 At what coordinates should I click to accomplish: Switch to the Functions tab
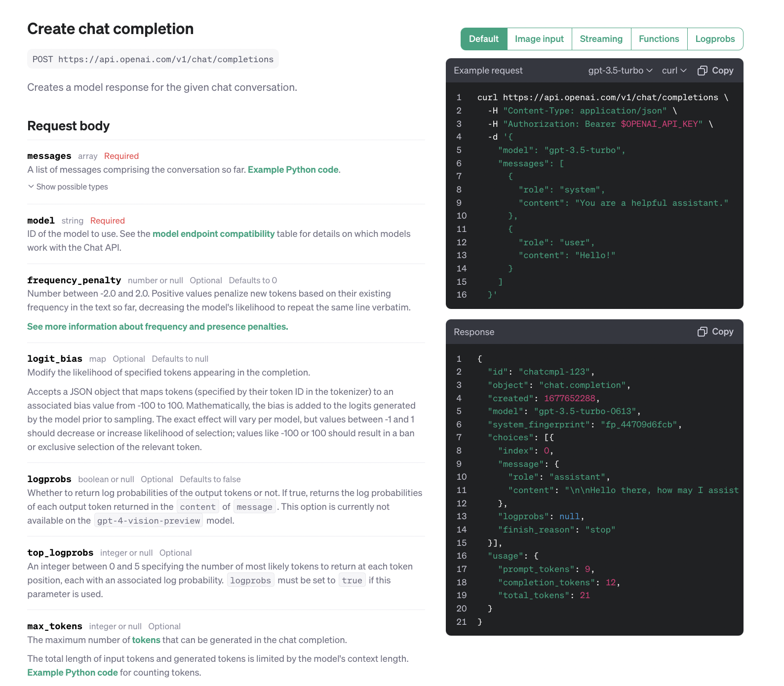click(659, 39)
